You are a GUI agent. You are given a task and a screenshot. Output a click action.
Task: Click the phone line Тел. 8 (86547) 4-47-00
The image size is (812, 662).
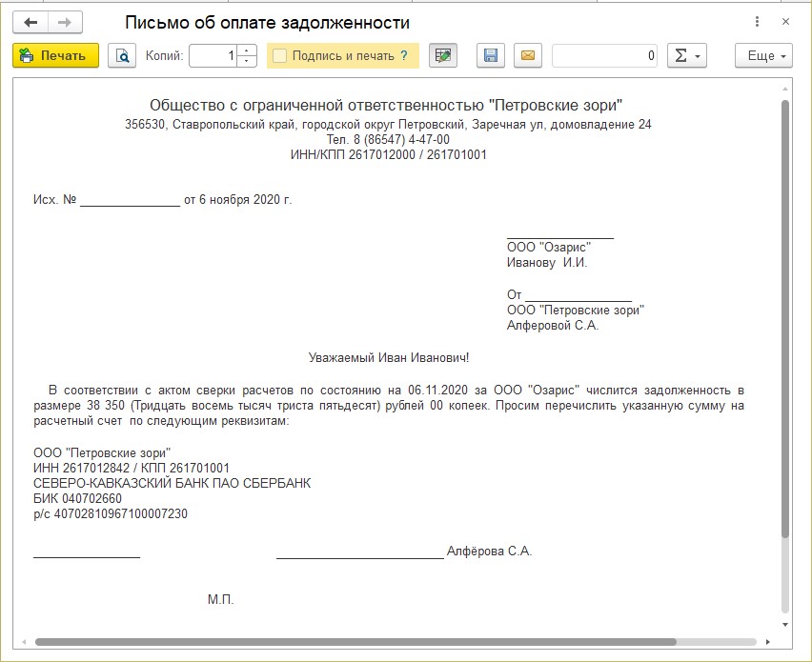click(388, 140)
